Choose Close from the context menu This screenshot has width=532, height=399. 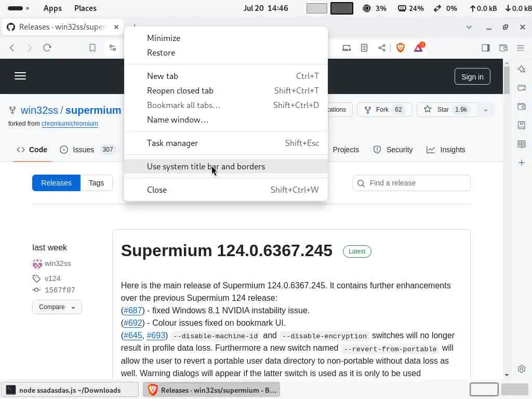point(226,190)
